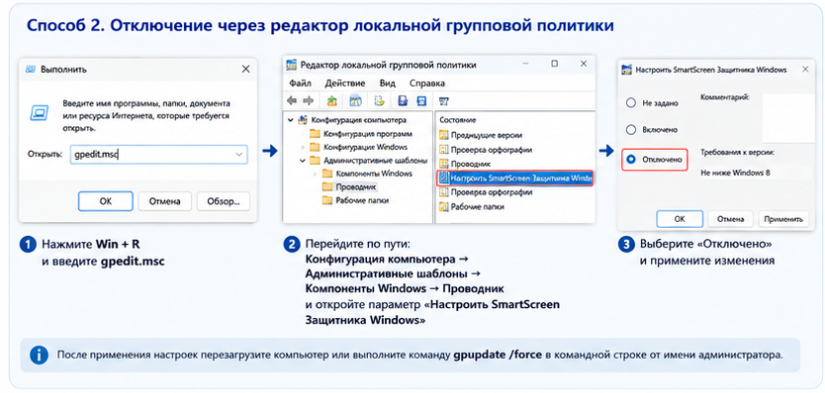The height and width of the screenshot is (393, 825).
Task: Click the Back arrow in Group Policy toolbar
Action: (x=292, y=100)
